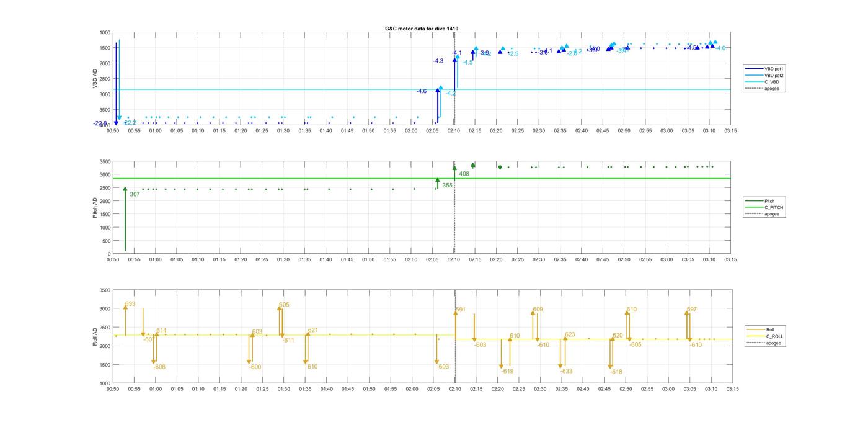This screenshot has height=430, width=868.
Task: Click the "620" roll move label
Action: click(x=618, y=336)
